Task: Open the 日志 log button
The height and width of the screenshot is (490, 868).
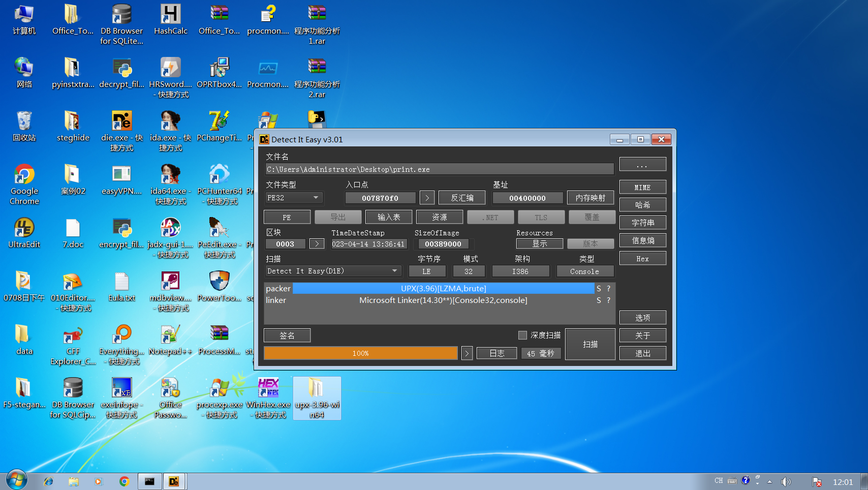Action: click(497, 353)
